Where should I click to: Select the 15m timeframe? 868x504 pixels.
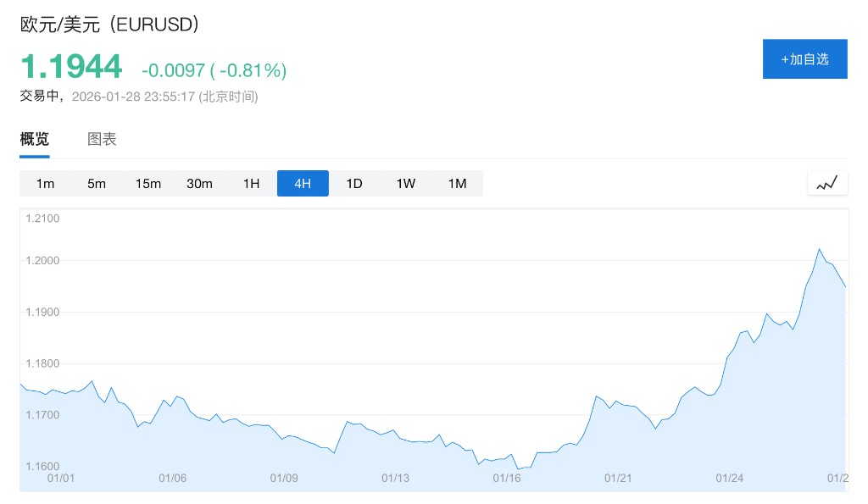coord(148,184)
